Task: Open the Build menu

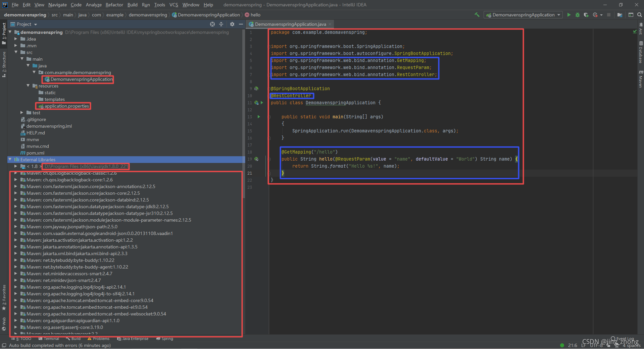Action: [x=133, y=5]
